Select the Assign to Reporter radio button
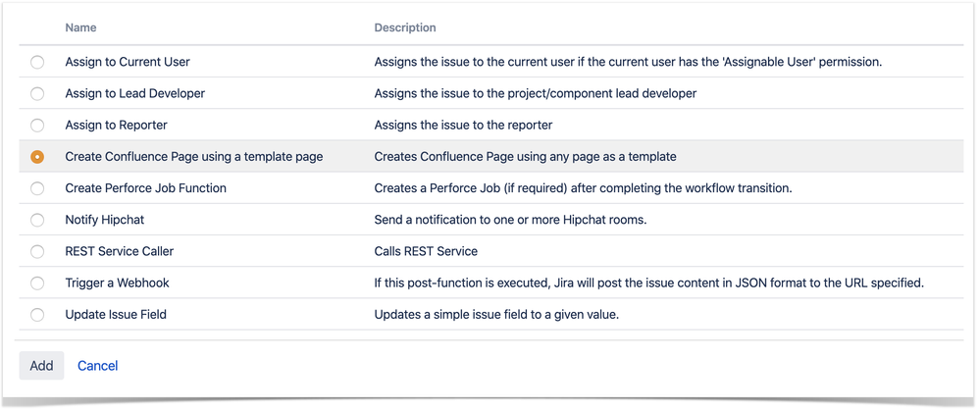The height and width of the screenshot is (411, 980). pos(37,126)
